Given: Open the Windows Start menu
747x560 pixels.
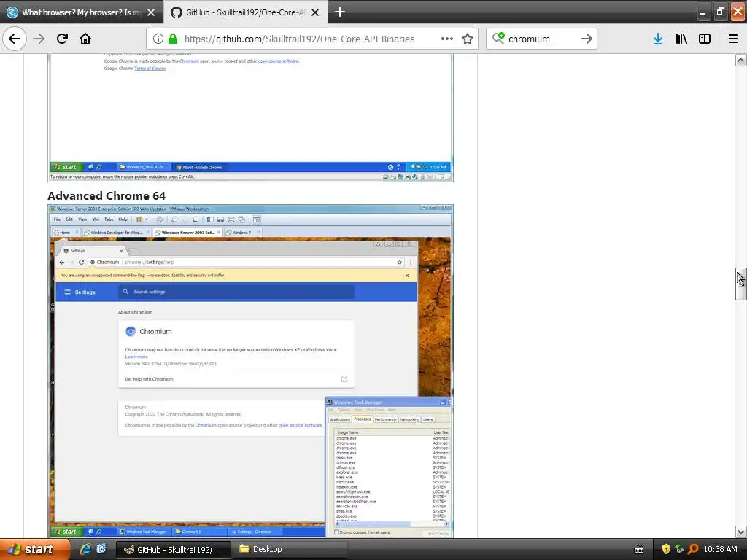Looking at the screenshot, I should pyautogui.click(x=35, y=549).
